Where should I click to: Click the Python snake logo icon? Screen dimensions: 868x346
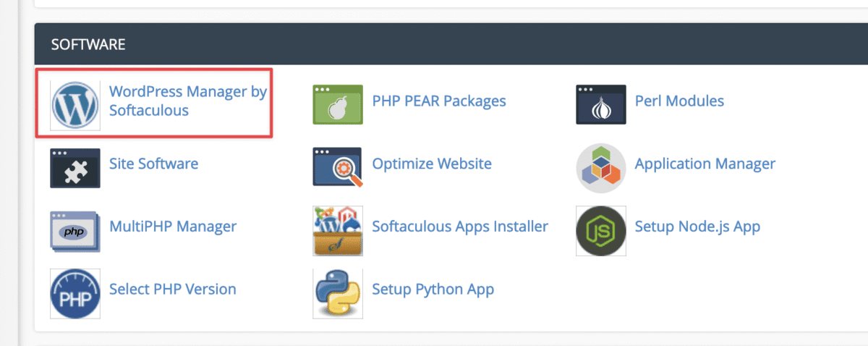coord(337,293)
